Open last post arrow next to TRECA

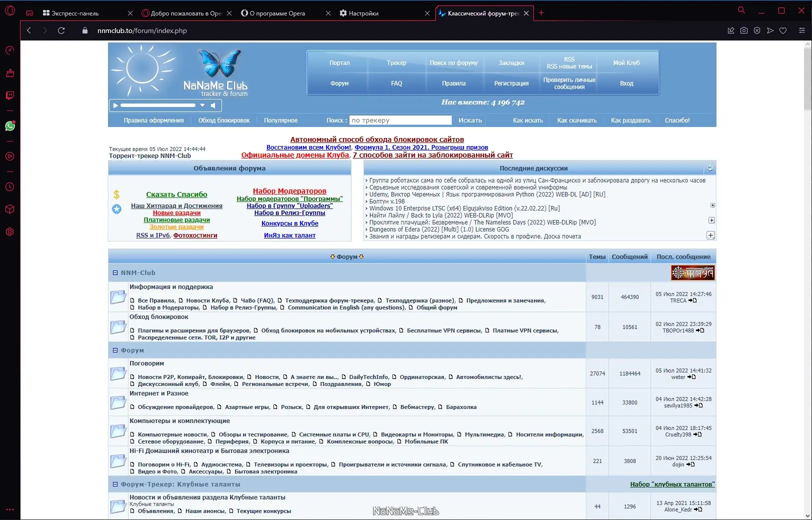coord(692,300)
